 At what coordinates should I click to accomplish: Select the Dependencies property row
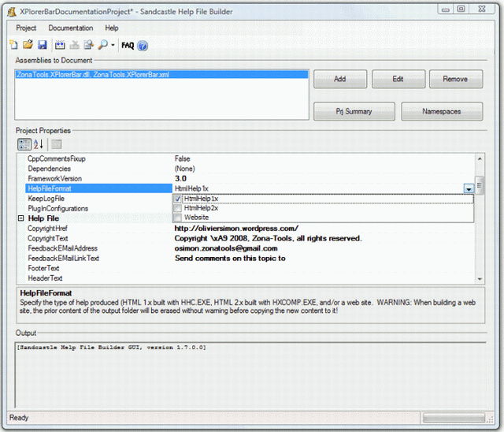coord(49,169)
